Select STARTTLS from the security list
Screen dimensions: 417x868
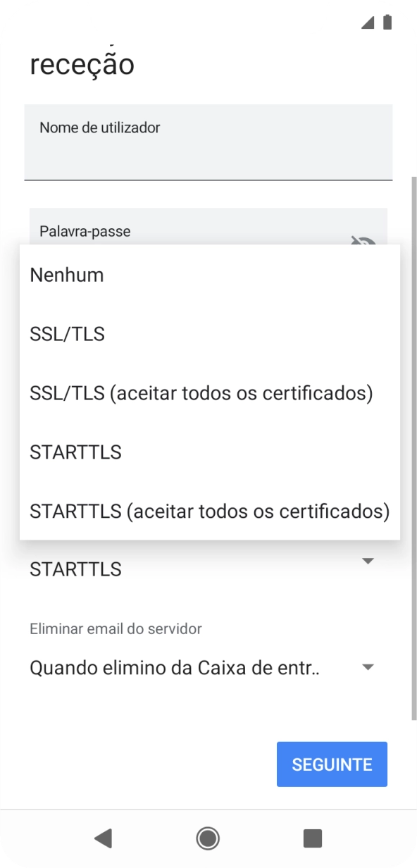point(75,452)
